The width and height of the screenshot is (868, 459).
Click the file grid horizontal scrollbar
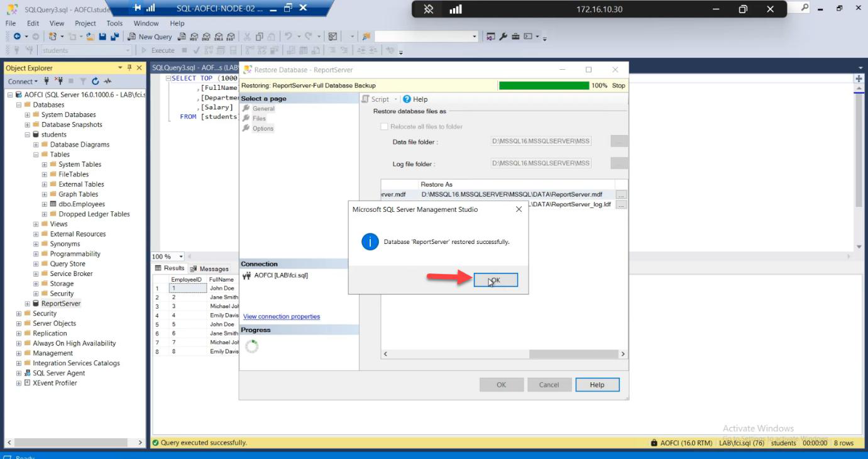(x=504, y=354)
